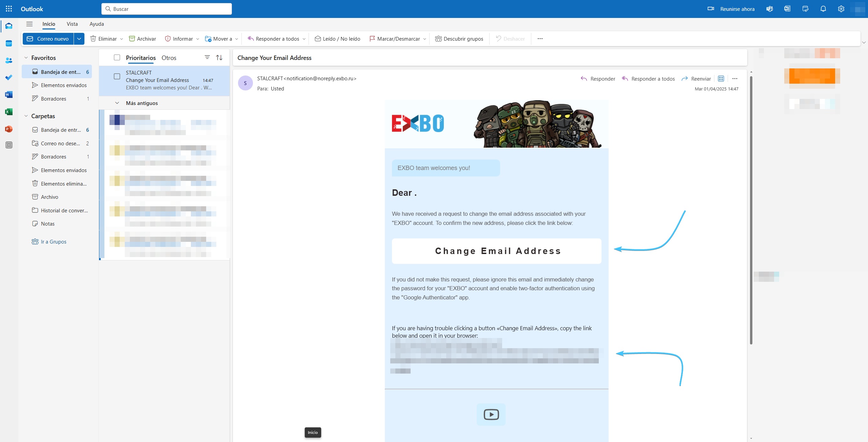
Task: Launch PowerPoint from left rail
Action: pos(9,129)
